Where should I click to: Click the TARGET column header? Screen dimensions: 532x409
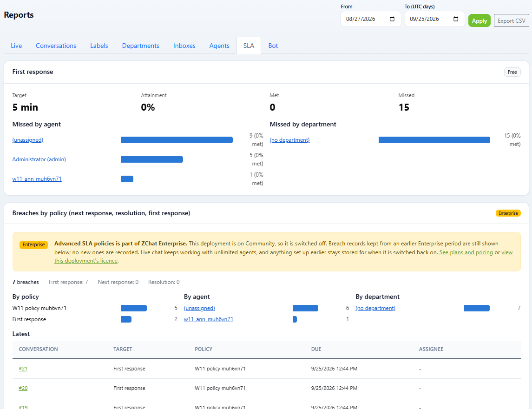tap(123, 349)
